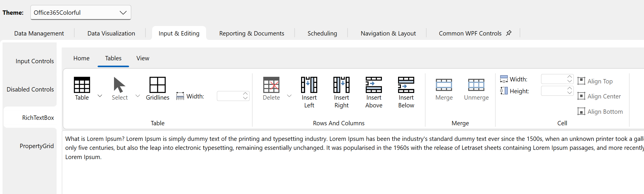Increase the cell Height spinner value
This screenshot has height=194, width=644.
click(x=569, y=89)
